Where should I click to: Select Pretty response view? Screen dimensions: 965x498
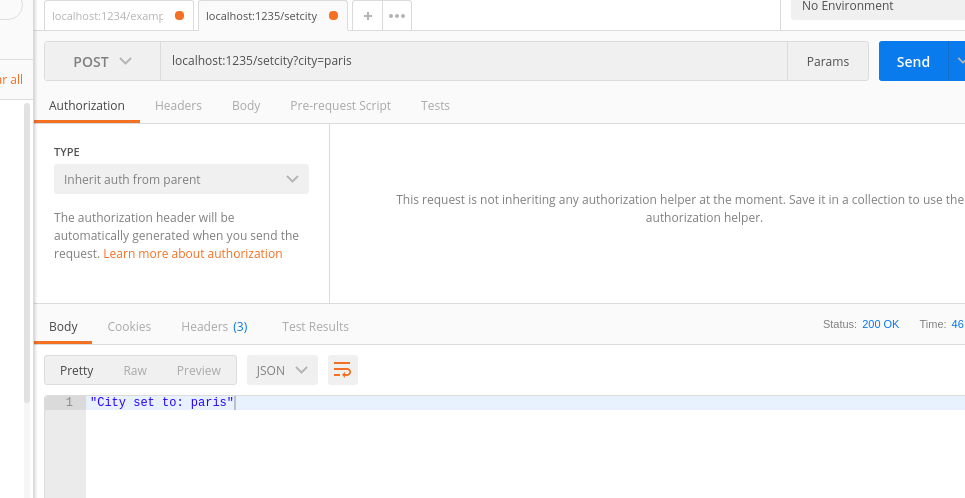tap(76, 370)
